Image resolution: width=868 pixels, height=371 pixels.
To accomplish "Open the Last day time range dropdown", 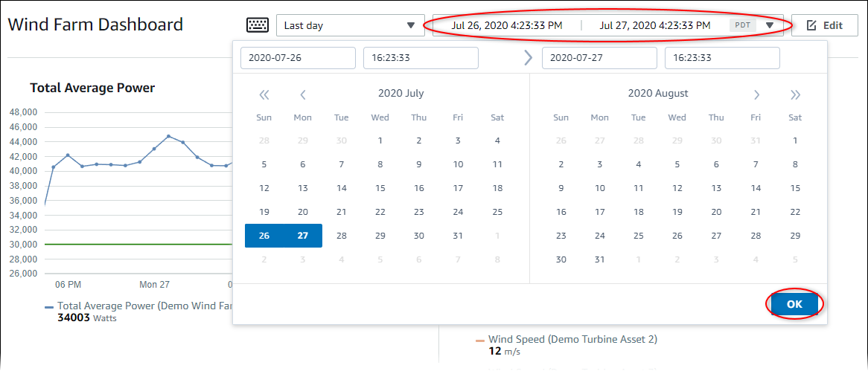I will tap(350, 25).
